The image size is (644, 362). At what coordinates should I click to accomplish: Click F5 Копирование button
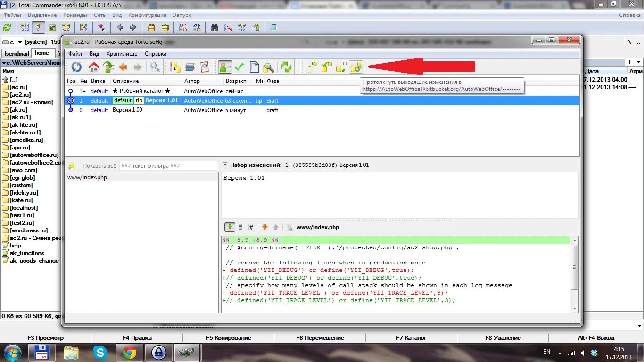pos(229,337)
